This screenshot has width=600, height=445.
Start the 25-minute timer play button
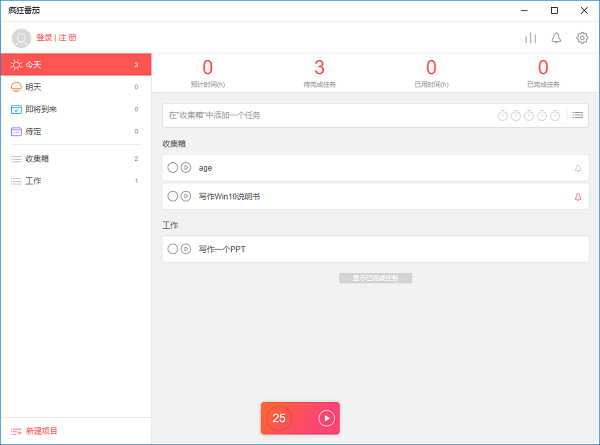click(x=326, y=418)
